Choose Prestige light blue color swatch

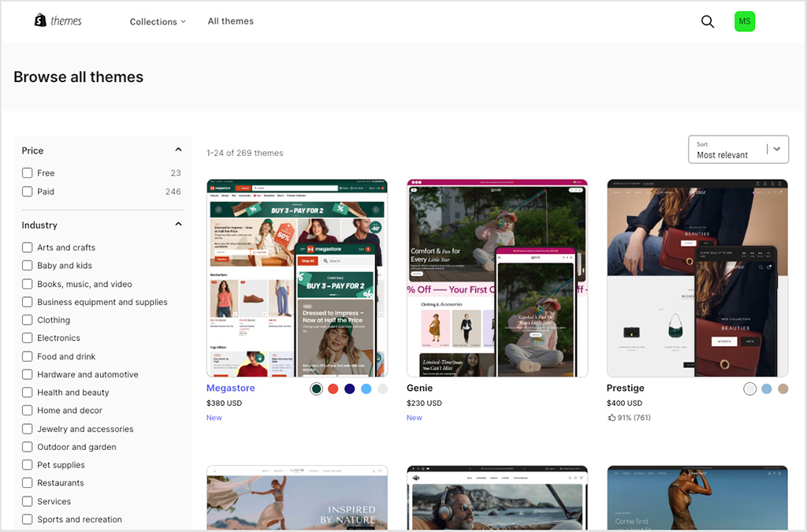(x=766, y=389)
